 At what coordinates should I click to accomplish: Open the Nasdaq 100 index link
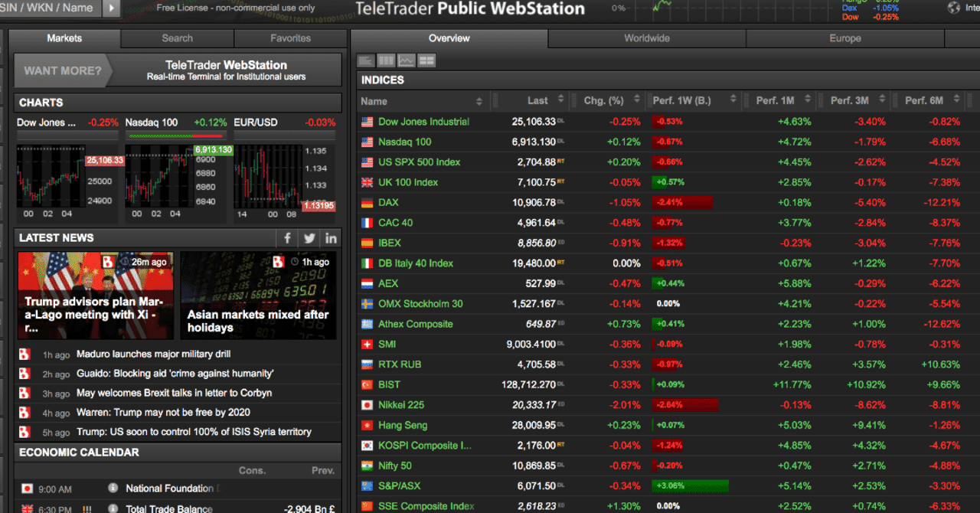coord(404,142)
